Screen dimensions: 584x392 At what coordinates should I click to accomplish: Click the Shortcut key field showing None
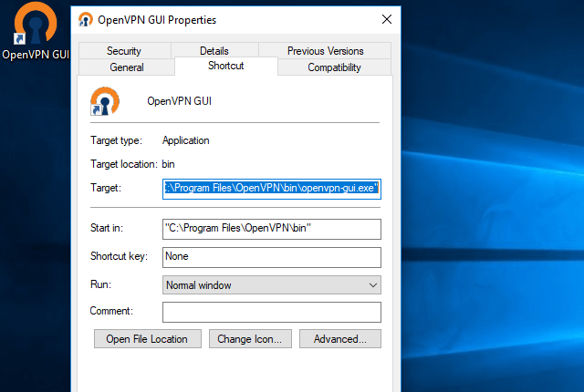click(272, 257)
